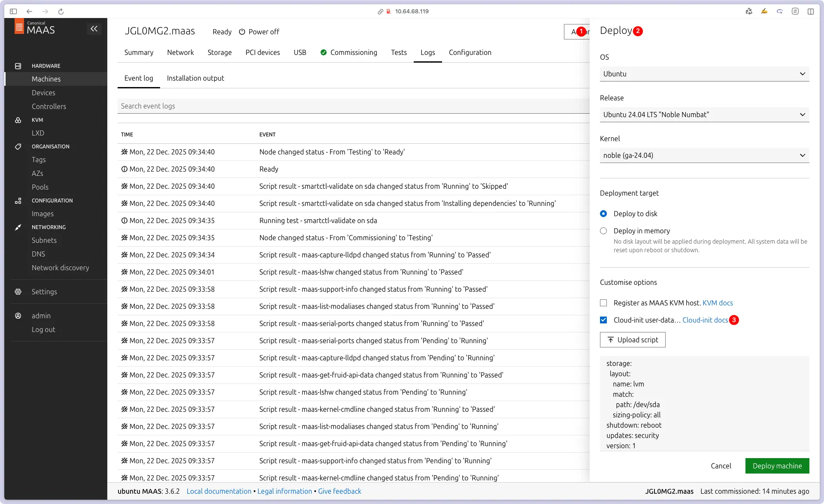Uncheck Cloud-init user-data checkbox
824x504 pixels.
click(603, 320)
